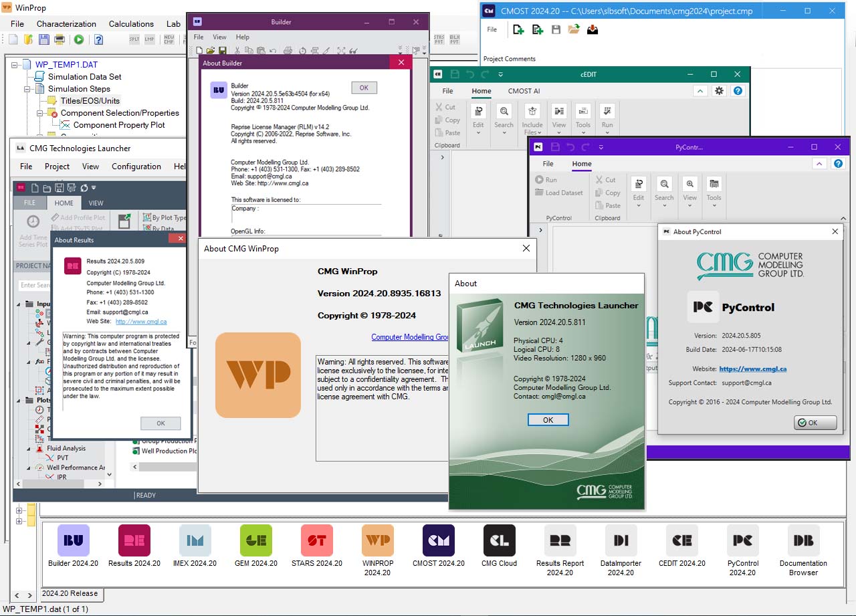Click the Company field in About Builder
Image resolution: width=856 pixels, height=616 pixels.
coord(306,213)
